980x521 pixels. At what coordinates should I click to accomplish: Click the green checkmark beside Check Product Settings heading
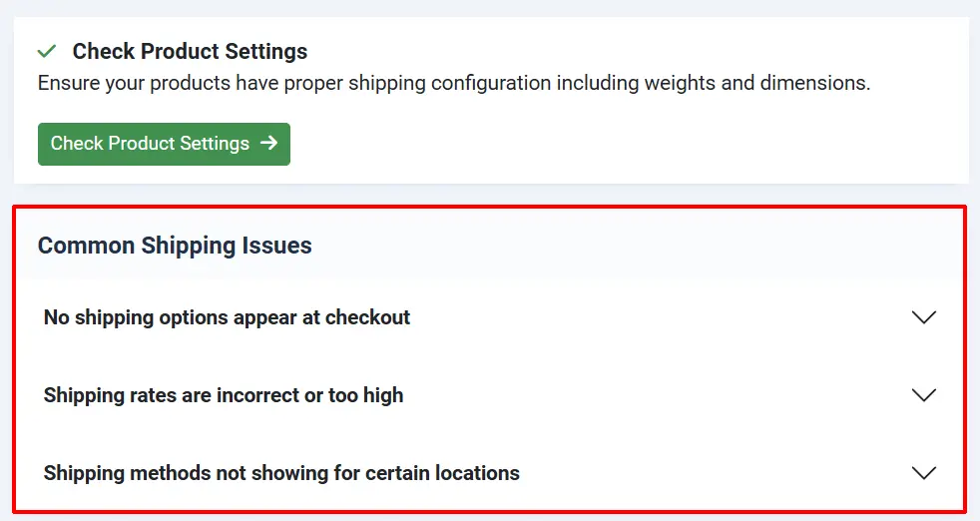(47, 51)
